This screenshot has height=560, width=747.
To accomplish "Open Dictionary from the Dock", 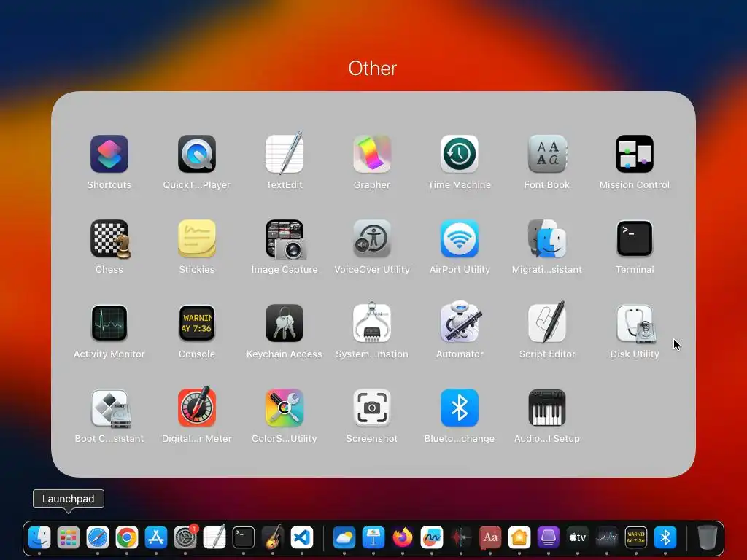I will coord(490,538).
